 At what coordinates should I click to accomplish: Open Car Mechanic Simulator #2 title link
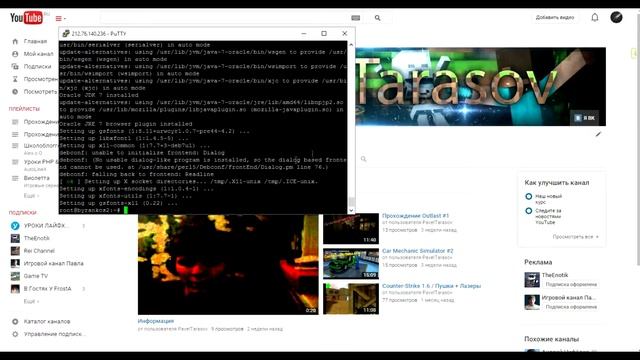click(x=418, y=251)
